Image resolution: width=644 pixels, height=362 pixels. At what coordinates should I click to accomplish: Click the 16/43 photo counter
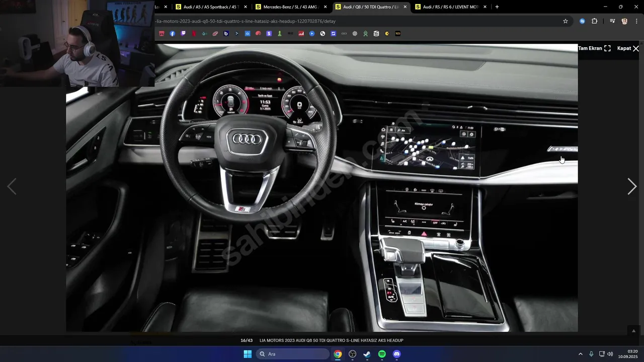[x=247, y=340]
